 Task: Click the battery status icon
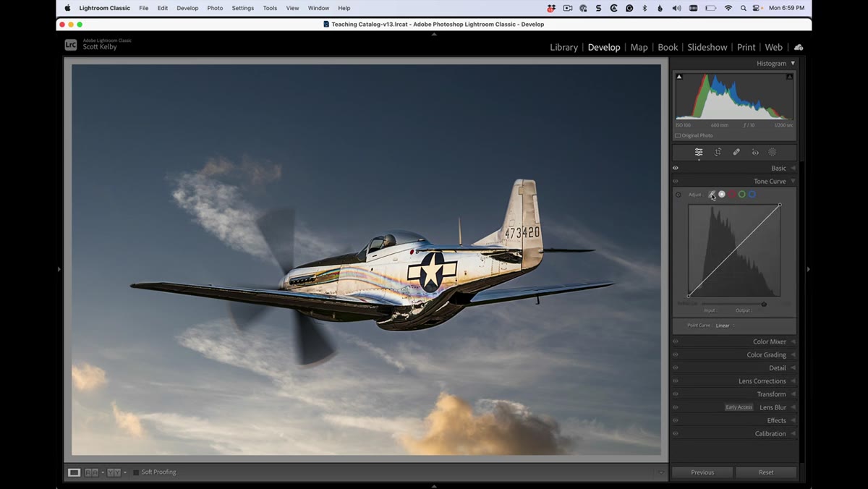711,8
